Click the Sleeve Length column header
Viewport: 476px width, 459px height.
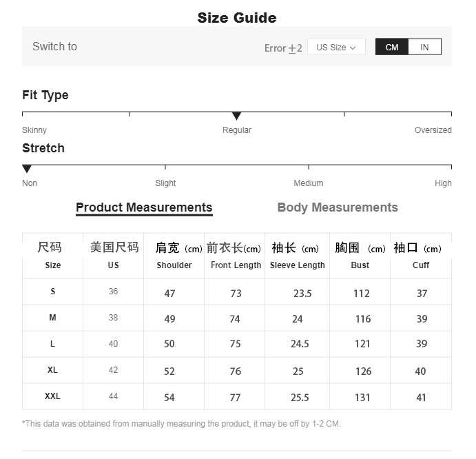(297, 265)
